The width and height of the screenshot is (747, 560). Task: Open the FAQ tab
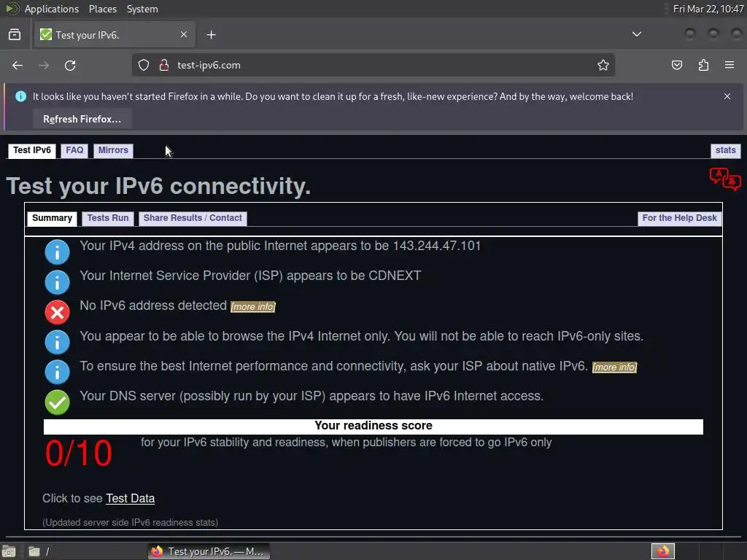point(74,150)
